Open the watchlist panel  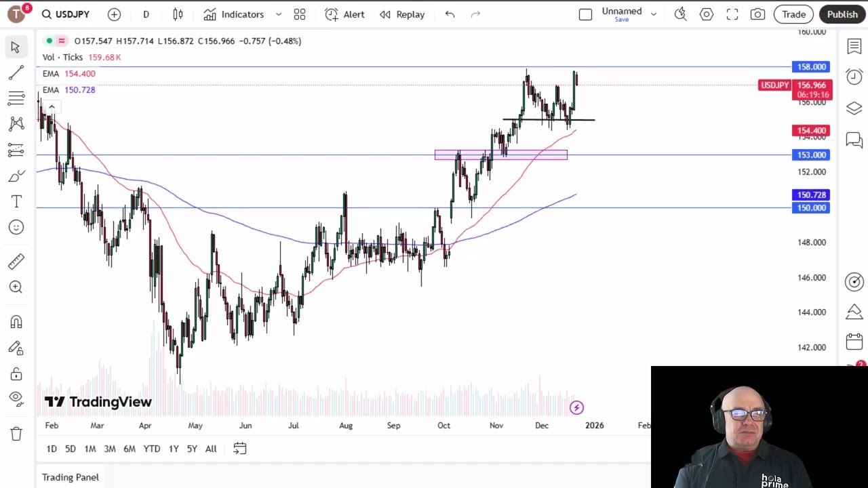(x=854, y=47)
